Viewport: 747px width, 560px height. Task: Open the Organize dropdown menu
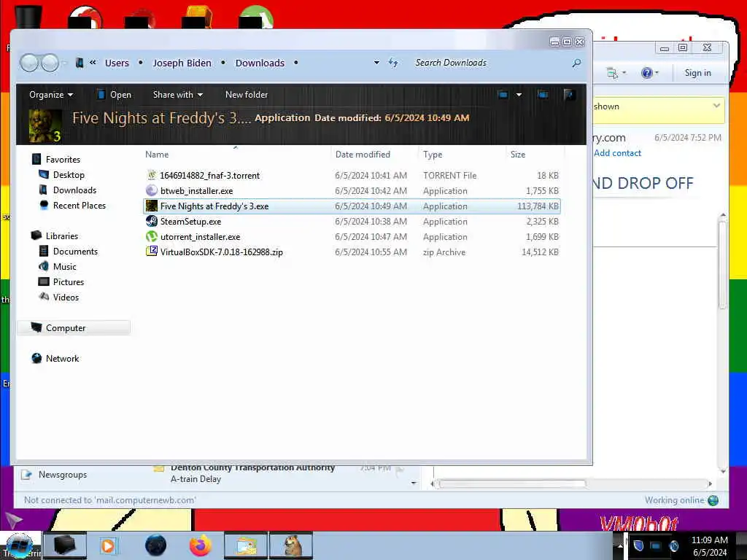51,95
